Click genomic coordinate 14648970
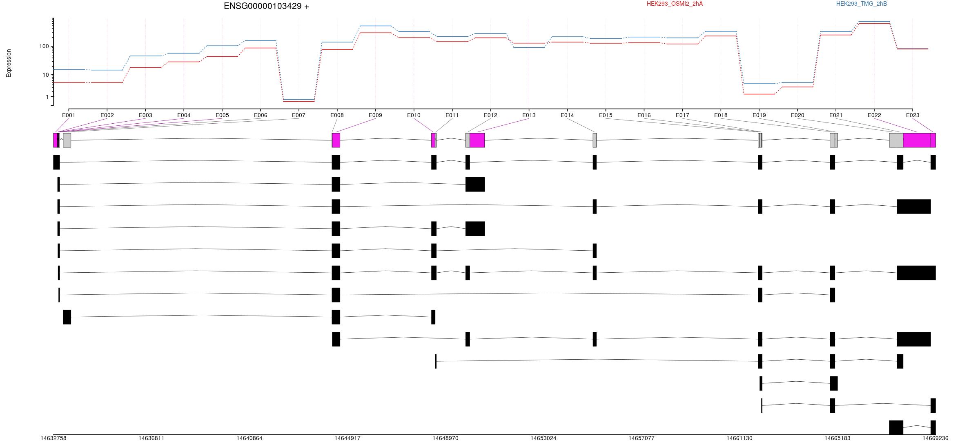Viewport: 980px width, 445px height. [x=445, y=438]
